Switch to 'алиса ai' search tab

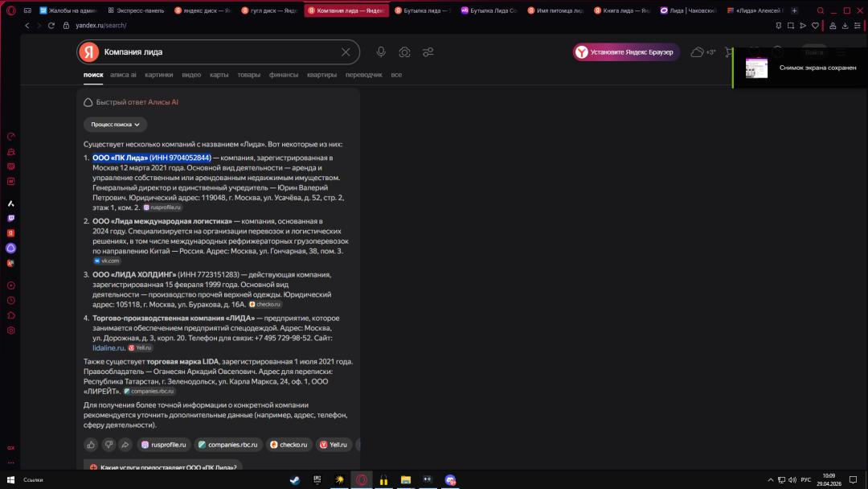(x=123, y=75)
